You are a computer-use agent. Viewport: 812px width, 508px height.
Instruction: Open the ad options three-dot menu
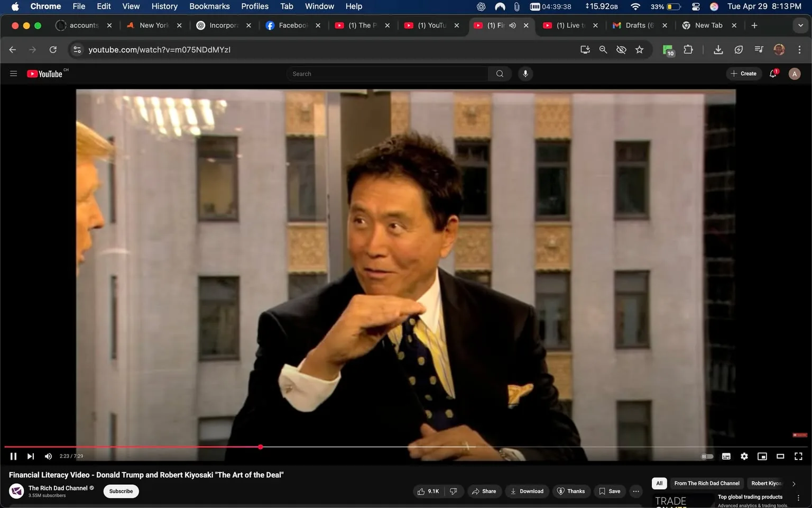click(798, 497)
